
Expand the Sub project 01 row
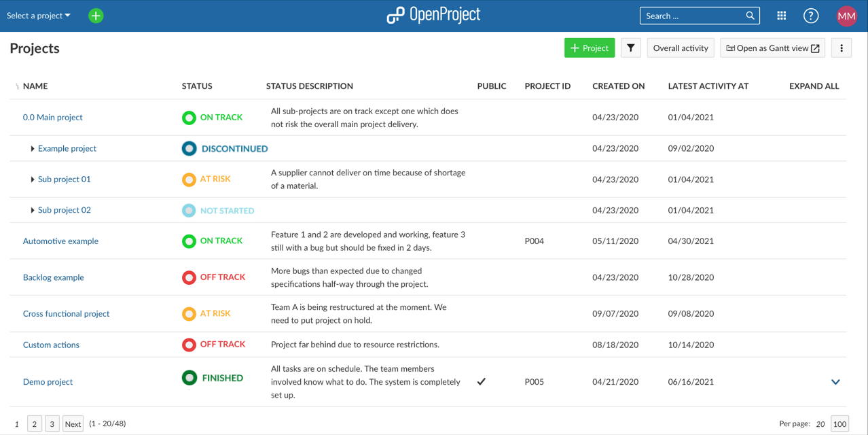(33, 179)
